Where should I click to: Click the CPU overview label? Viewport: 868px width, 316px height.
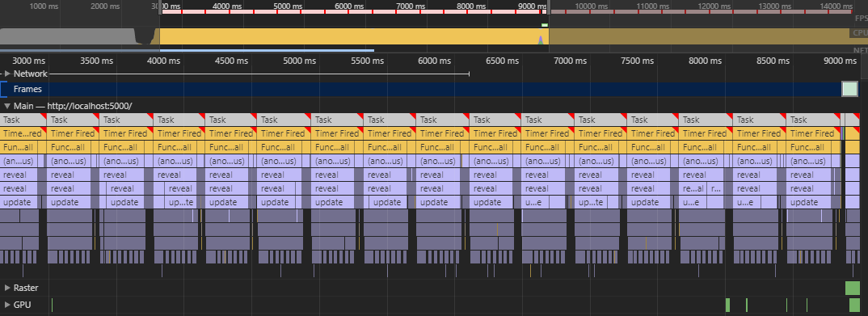coord(860,33)
